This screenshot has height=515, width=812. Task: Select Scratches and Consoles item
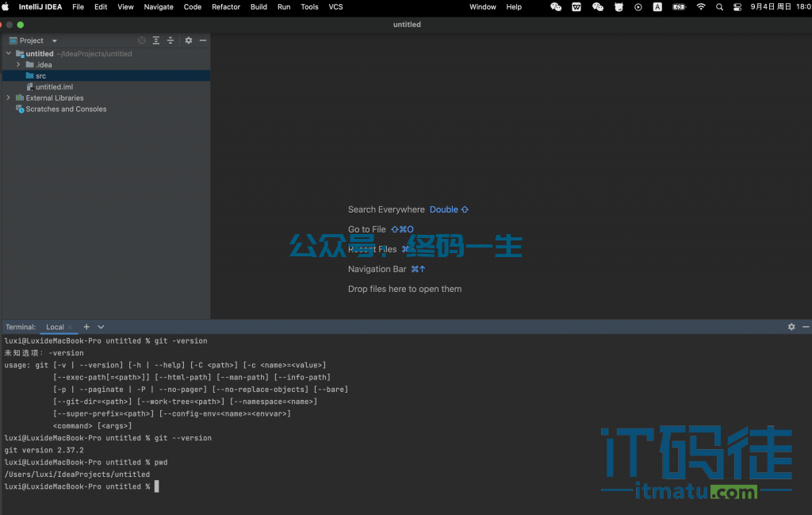coord(66,110)
